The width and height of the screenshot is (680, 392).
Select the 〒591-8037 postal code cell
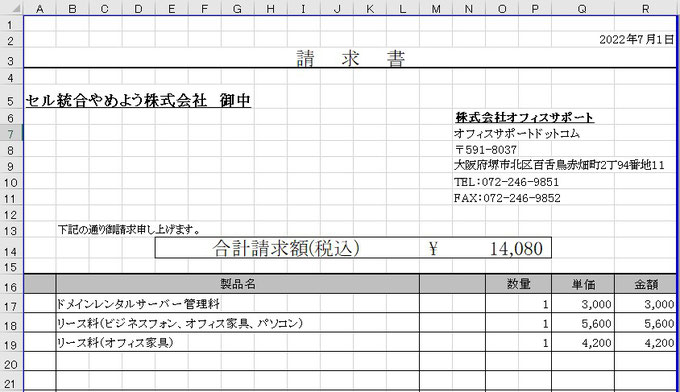coord(485,150)
